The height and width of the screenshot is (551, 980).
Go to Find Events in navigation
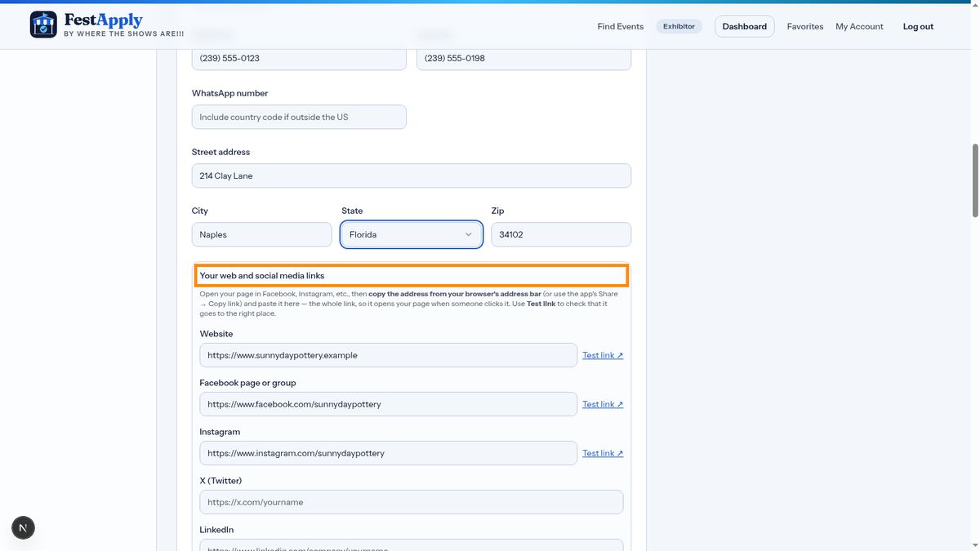pos(621,26)
